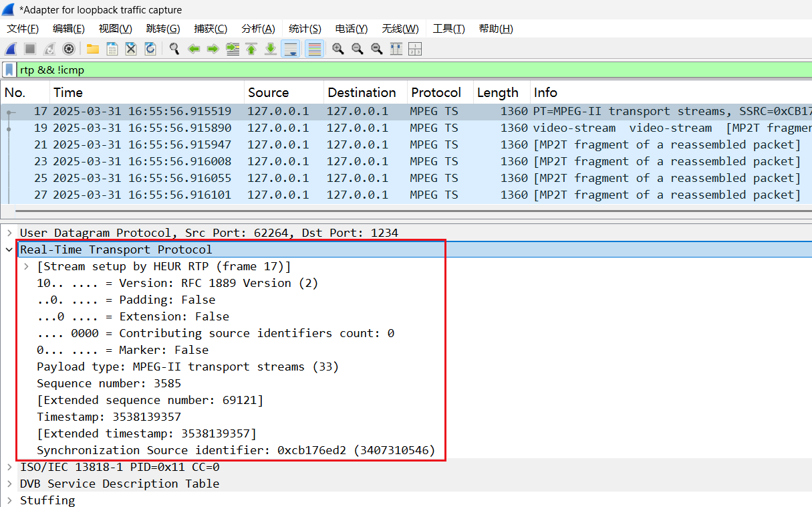Open a capture file with folder icon
The width and height of the screenshot is (812, 507).
92,49
